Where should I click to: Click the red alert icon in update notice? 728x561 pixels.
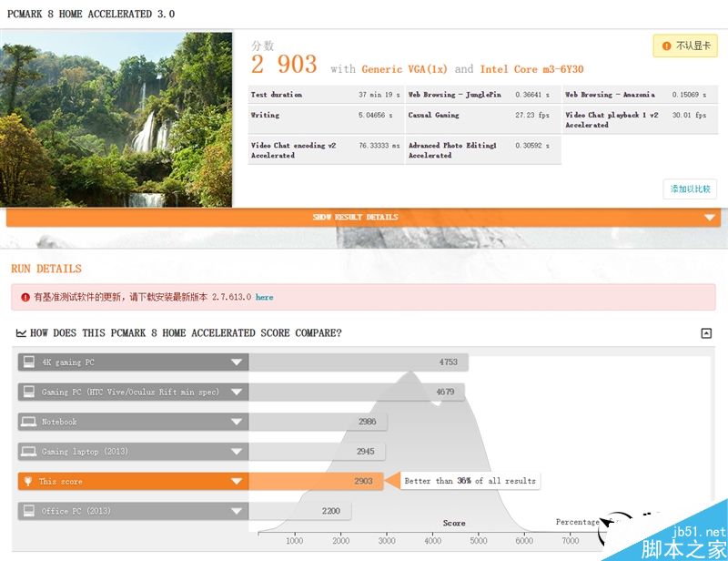pos(25,297)
